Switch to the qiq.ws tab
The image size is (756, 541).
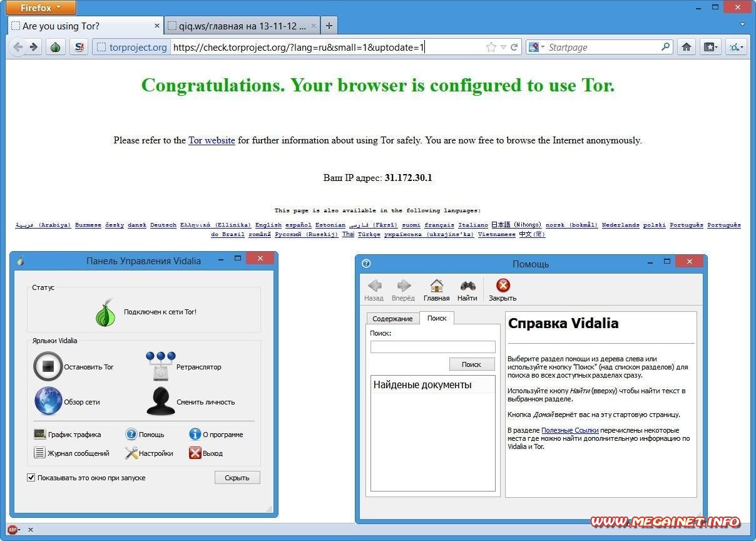(x=242, y=26)
